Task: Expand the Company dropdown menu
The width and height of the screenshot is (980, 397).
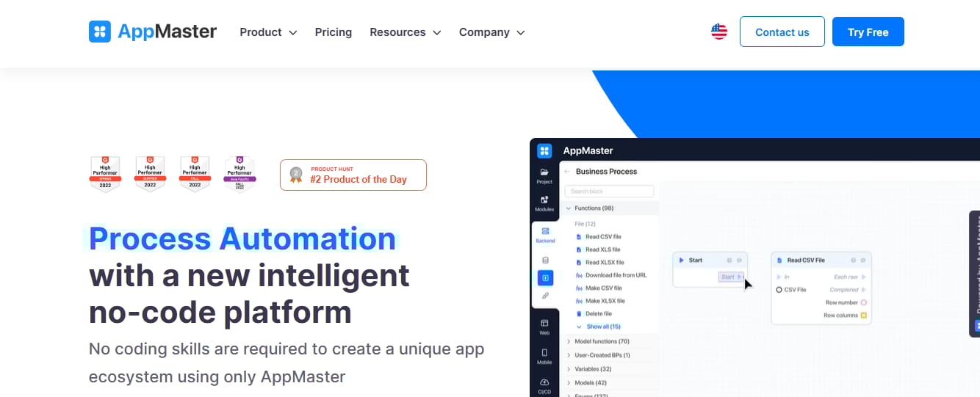Action: [x=492, y=32]
